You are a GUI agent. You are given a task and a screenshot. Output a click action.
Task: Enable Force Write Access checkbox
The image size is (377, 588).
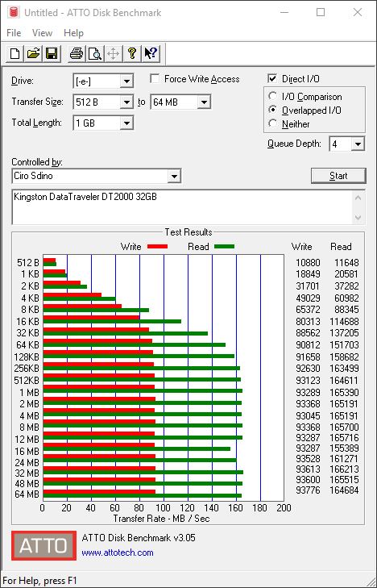154,79
